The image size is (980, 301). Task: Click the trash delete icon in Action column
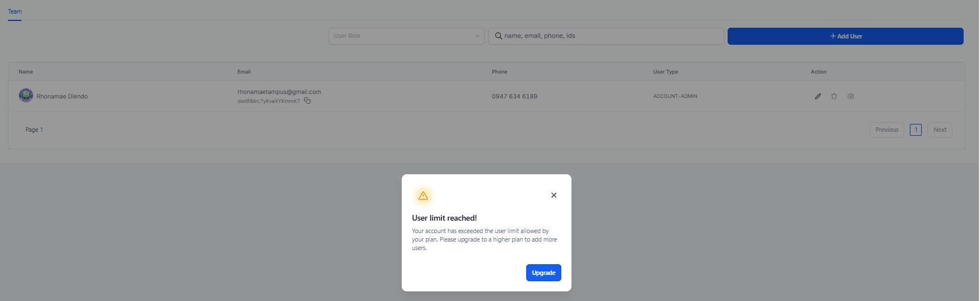834,96
